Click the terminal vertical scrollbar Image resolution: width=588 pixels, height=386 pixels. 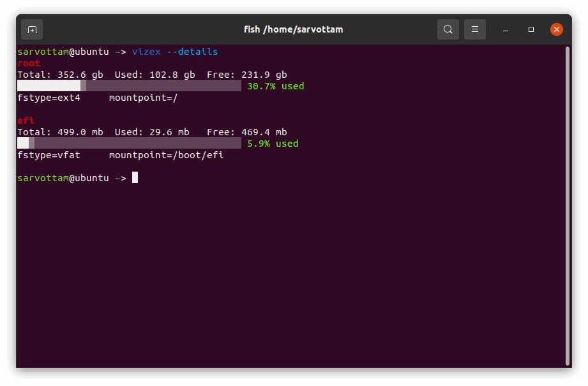click(568, 205)
